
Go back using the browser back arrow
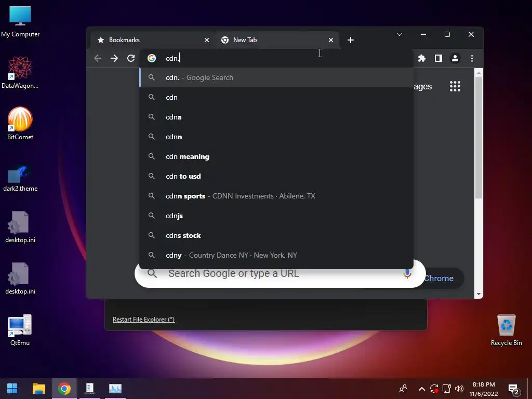98,58
